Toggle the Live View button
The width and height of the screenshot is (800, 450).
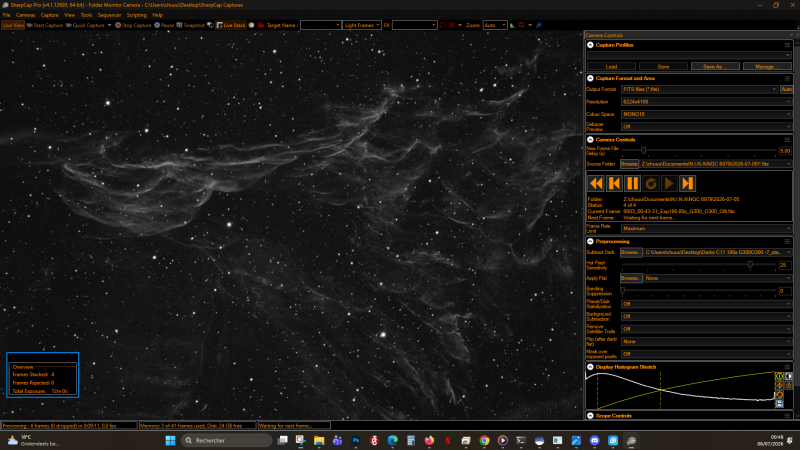pos(13,25)
